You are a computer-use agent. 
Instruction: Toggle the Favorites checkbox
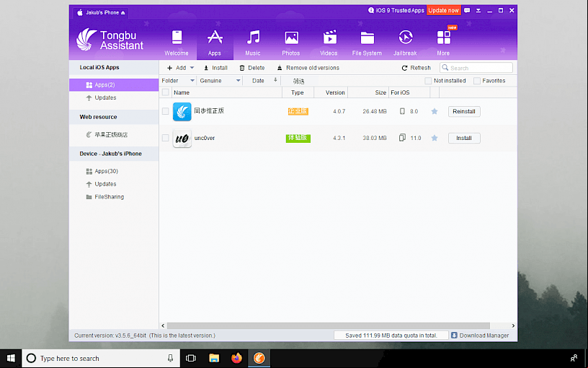tap(476, 81)
